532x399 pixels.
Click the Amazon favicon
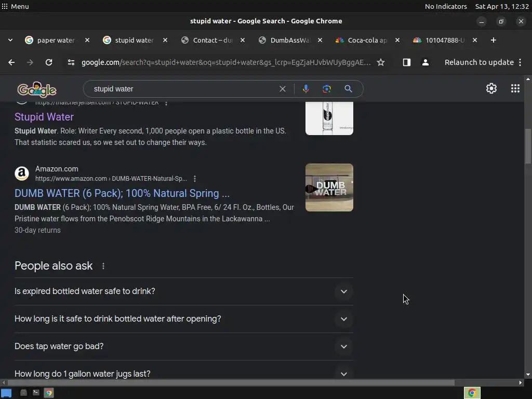coord(22,174)
